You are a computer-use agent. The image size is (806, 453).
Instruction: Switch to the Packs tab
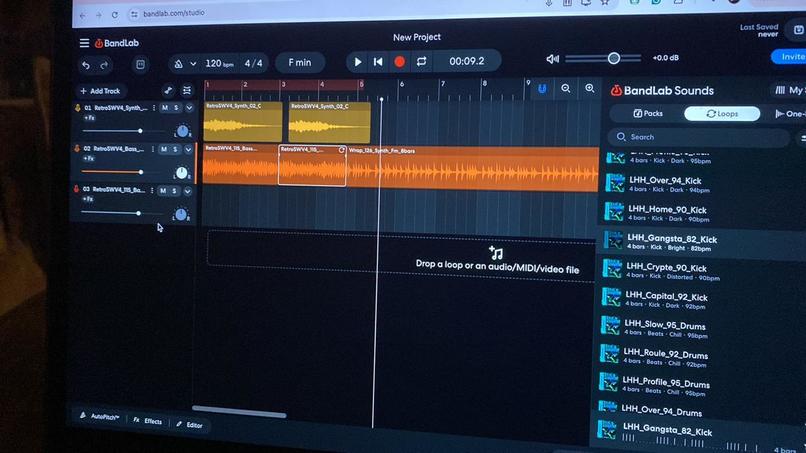(x=648, y=113)
